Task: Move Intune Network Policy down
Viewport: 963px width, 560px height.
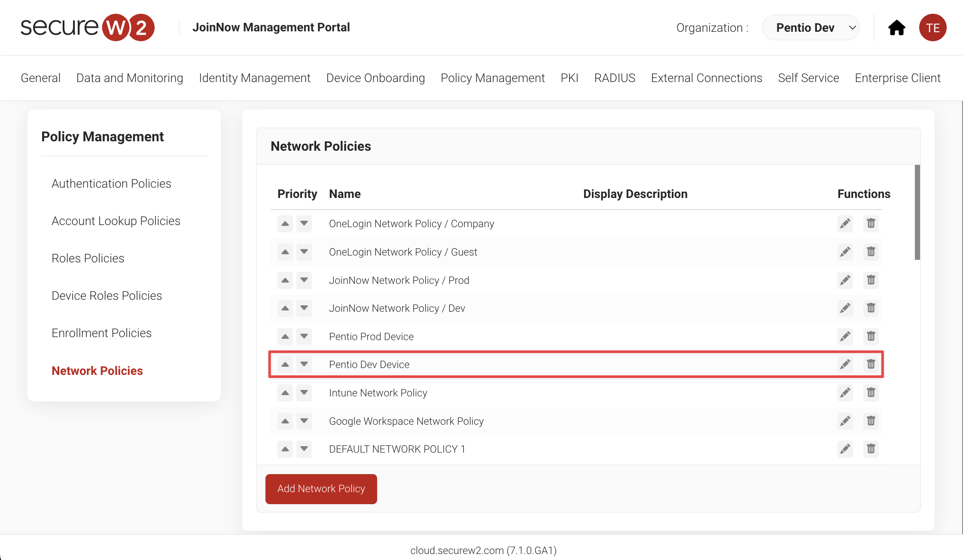Action: point(304,393)
